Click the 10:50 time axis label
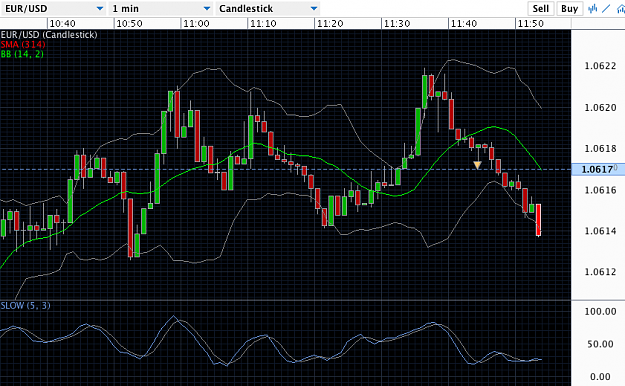The image size is (625, 386). pyautogui.click(x=130, y=24)
